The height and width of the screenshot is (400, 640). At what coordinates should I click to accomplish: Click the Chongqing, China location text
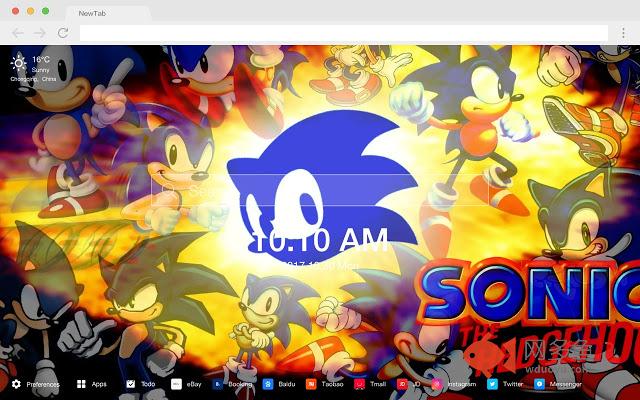click(33, 79)
